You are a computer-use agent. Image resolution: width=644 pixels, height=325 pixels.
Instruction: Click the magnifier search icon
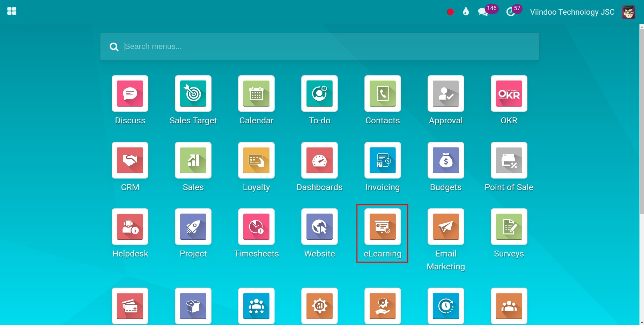tap(114, 47)
